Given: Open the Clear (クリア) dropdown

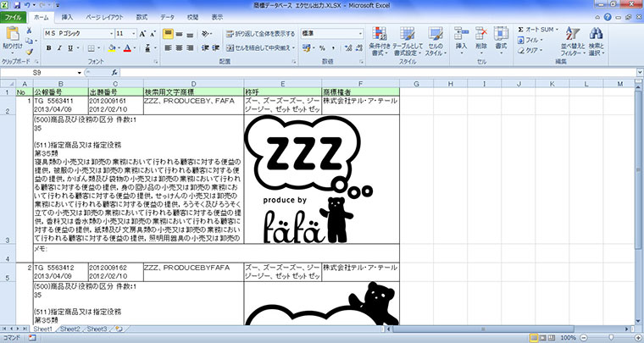Looking at the screenshot, I should tap(530, 51).
